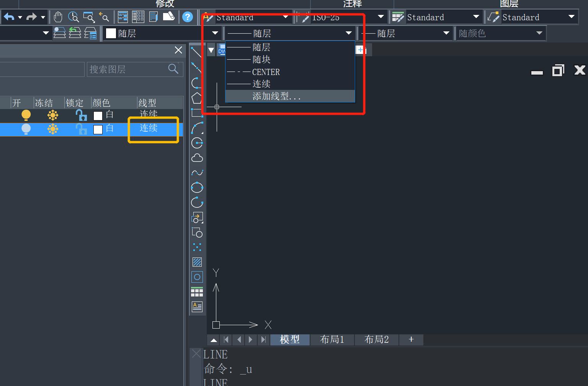This screenshot has height=386, width=588.
Task: Switch to the 模型 tab
Action: (290, 340)
